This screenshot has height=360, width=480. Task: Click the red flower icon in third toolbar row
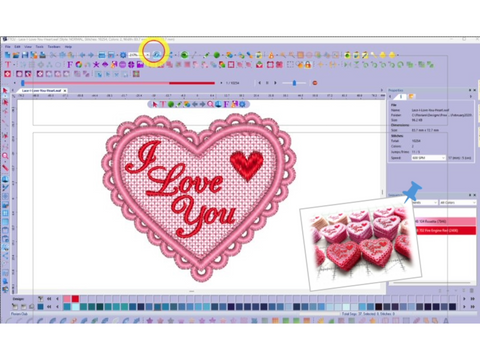click(8, 74)
